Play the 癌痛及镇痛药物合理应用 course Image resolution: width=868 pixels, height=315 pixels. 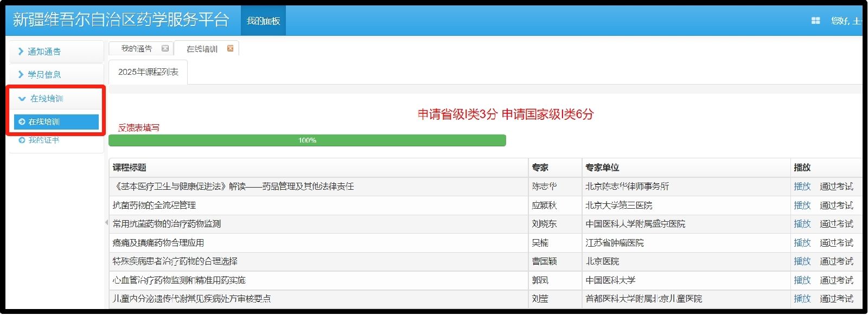(x=802, y=242)
